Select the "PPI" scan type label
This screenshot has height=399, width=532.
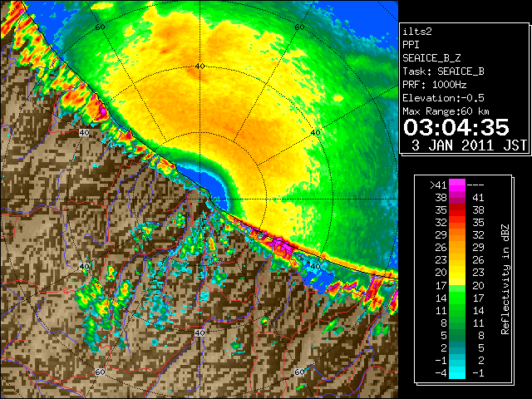click(x=411, y=45)
